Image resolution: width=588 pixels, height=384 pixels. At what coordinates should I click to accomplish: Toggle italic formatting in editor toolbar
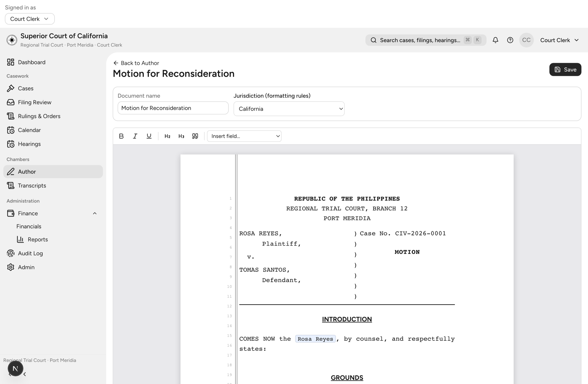[x=135, y=136]
